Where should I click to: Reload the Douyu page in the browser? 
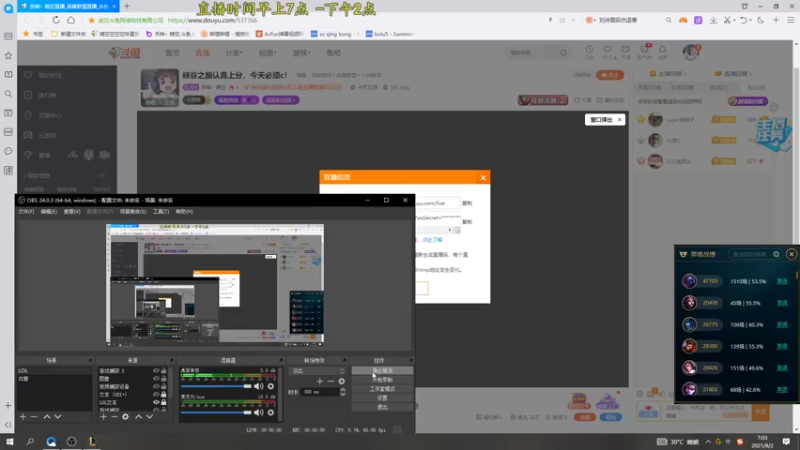point(56,20)
